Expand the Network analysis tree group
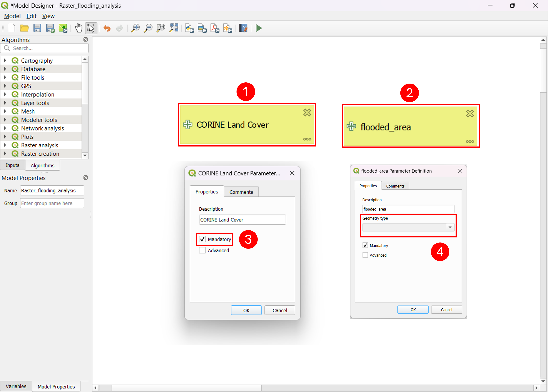Screen dimensions: 555x392 click(5, 128)
